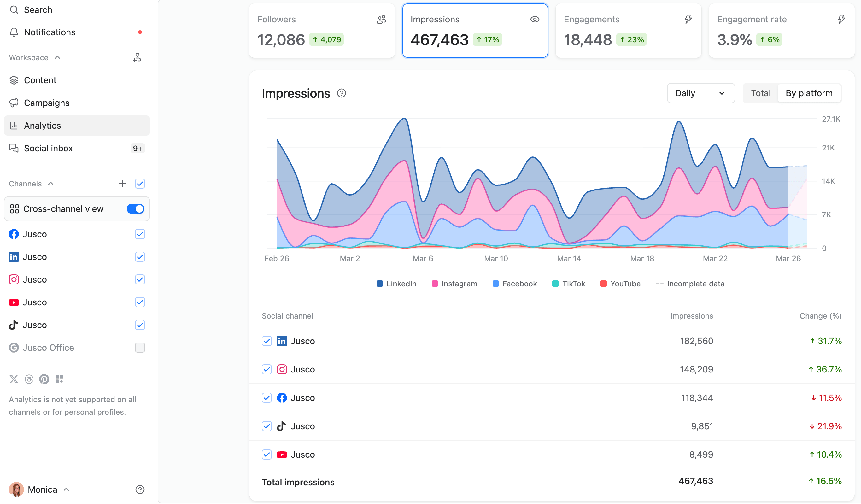This screenshot has height=504, width=861.
Task: Open the Social inbox link
Action: coord(48,148)
